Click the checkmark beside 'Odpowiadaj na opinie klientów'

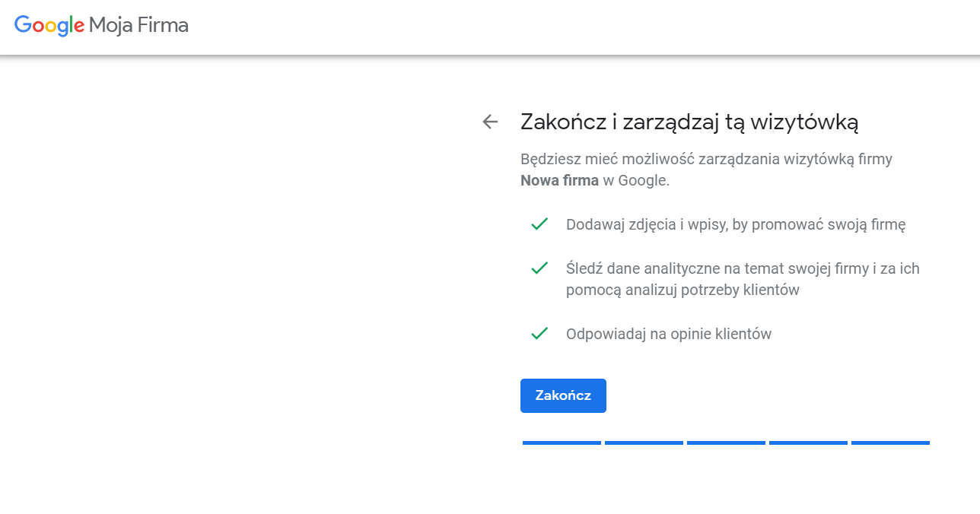[539, 334]
